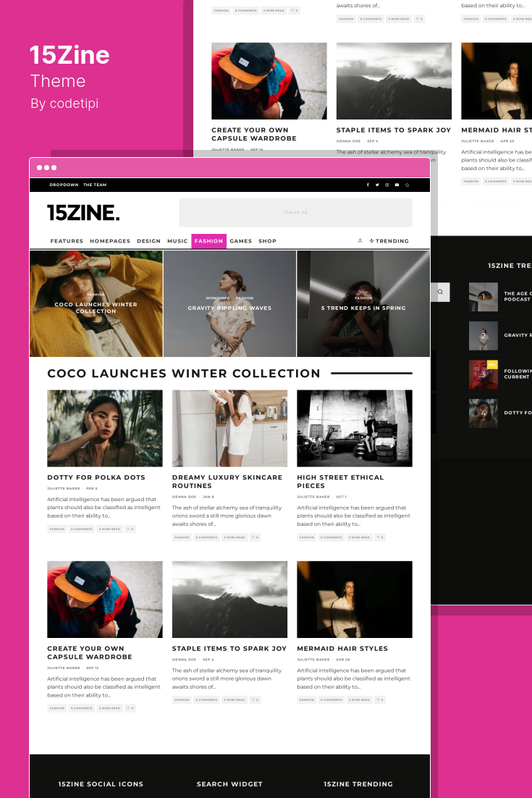
Task: Select the DESIGN menu item
Action: click(148, 240)
